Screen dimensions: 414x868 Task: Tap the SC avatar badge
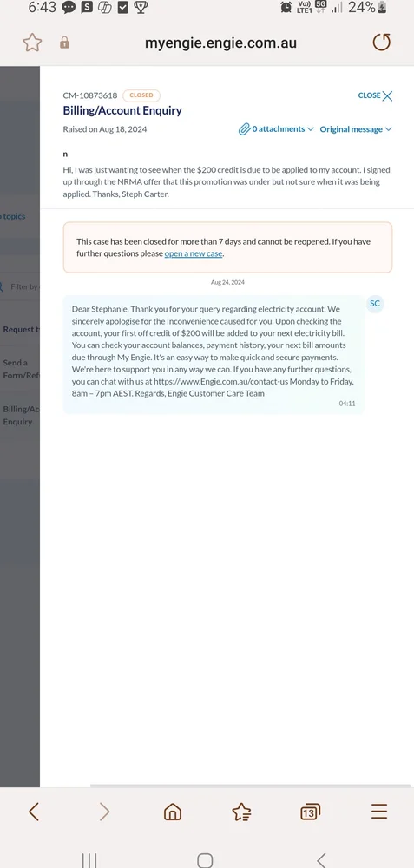tap(375, 304)
